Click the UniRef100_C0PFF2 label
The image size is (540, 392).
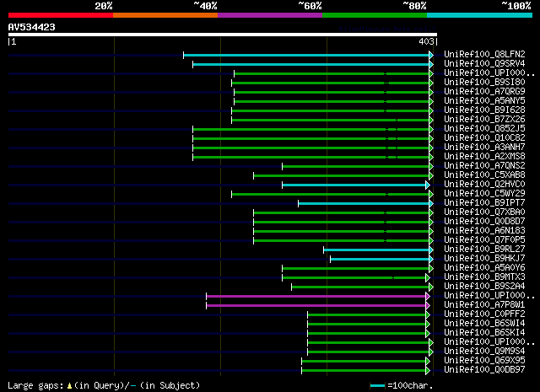click(484, 314)
